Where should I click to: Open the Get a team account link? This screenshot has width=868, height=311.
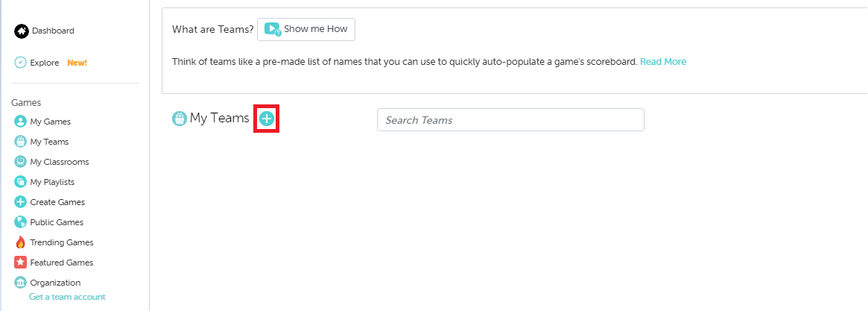click(67, 297)
